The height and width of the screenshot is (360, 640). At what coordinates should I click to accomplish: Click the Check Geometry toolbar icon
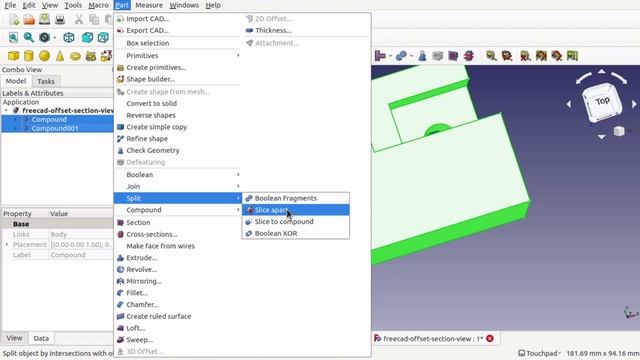click(x=422, y=56)
